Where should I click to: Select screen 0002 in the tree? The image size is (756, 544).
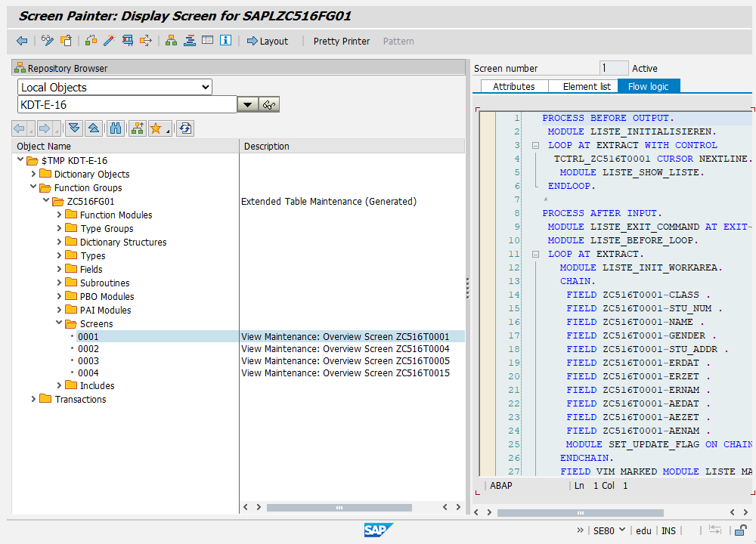88,348
